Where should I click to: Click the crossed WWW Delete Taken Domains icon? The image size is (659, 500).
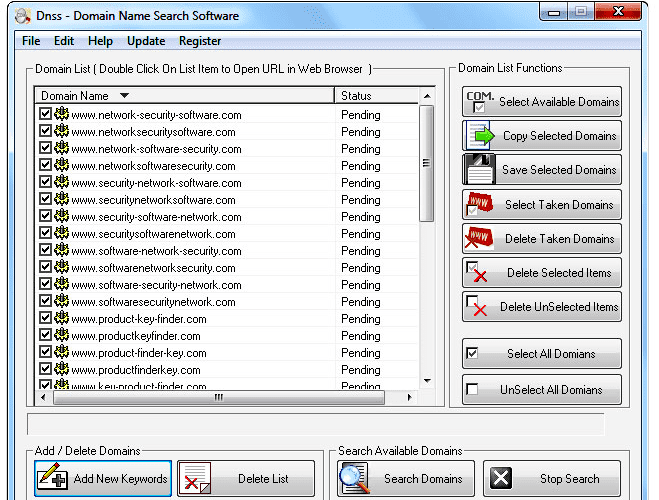480,238
